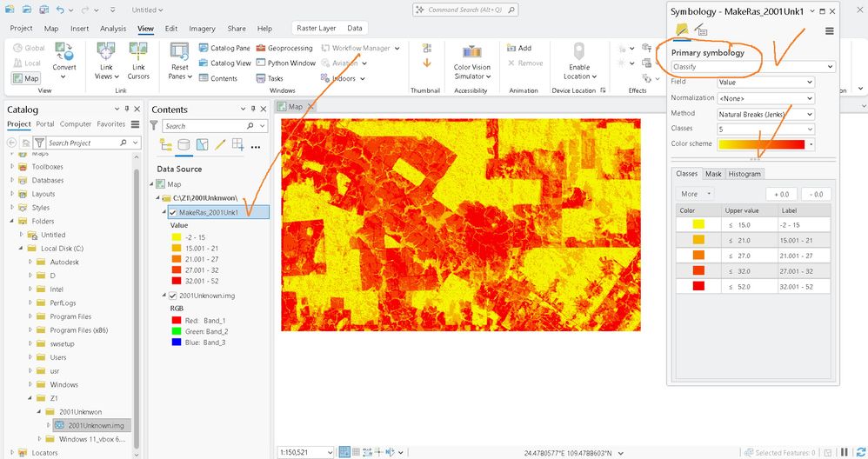Click List By Snapping icon in Contents
Screen dimensions: 868x459
point(238,145)
